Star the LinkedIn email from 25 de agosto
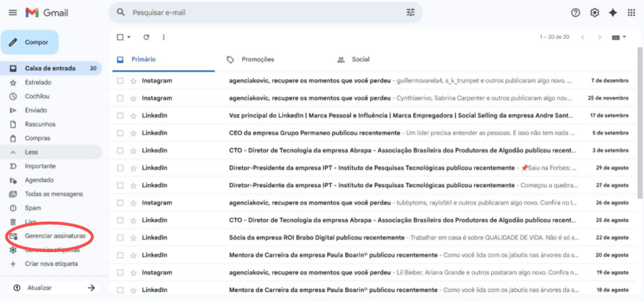The height and width of the screenshot is (301, 644). [x=133, y=220]
